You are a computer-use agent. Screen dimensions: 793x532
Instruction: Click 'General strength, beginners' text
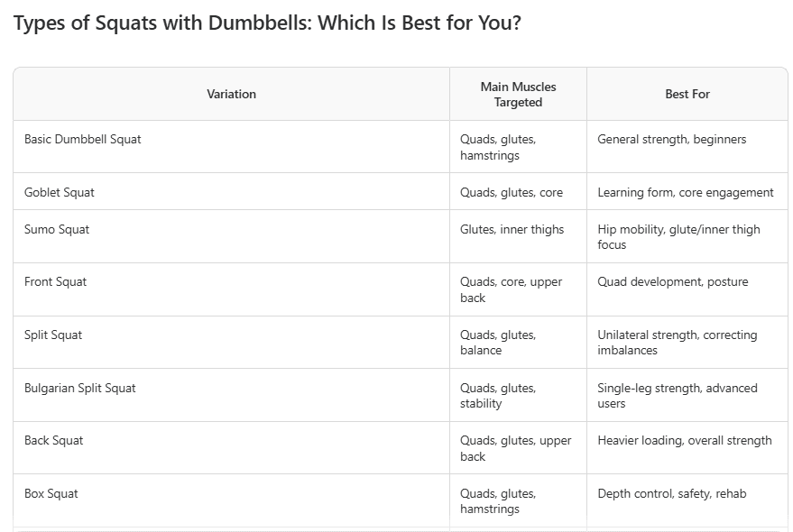(672, 140)
